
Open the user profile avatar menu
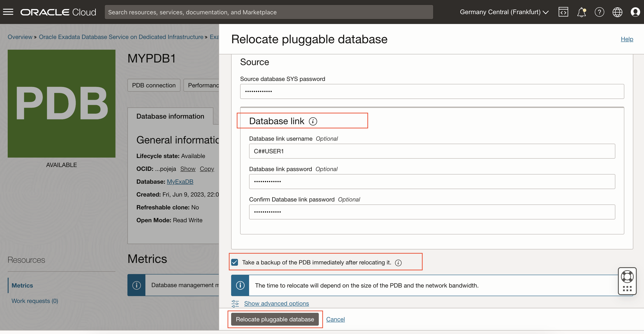(635, 12)
